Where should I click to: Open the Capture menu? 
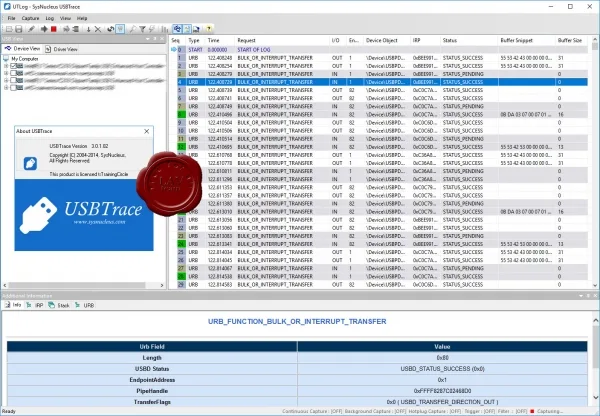30,18
